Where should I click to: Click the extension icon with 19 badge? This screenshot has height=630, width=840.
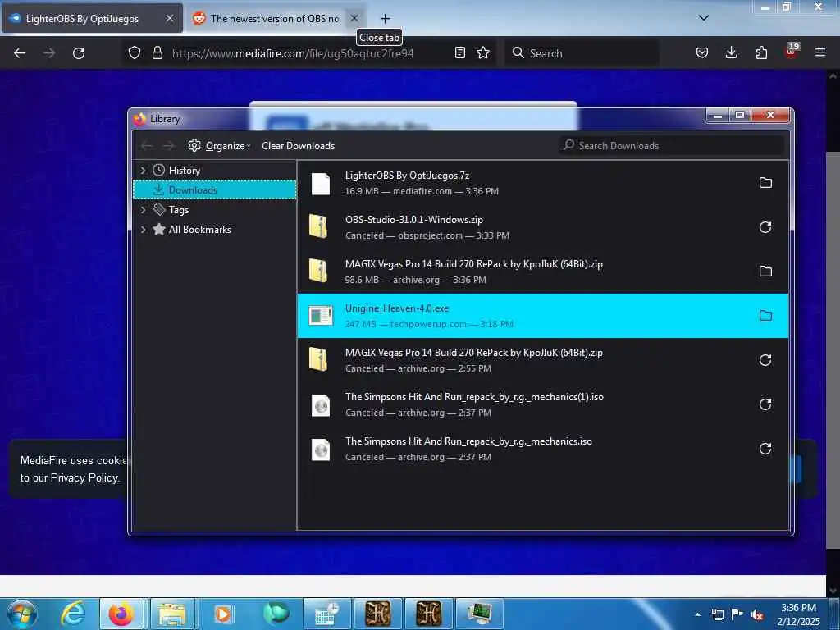(792, 52)
